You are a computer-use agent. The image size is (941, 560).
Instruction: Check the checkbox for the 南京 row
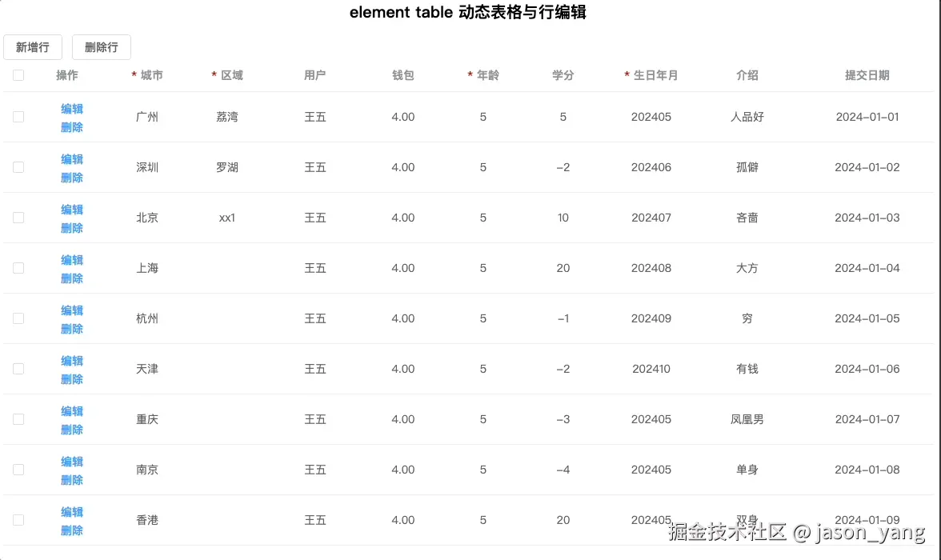pyautogui.click(x=18, y=470)
